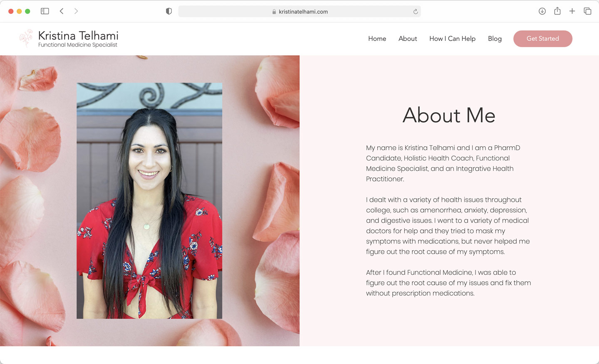The image size is (599, 364).
Task: Show downloads via the download icon
Action: (542, 11)
